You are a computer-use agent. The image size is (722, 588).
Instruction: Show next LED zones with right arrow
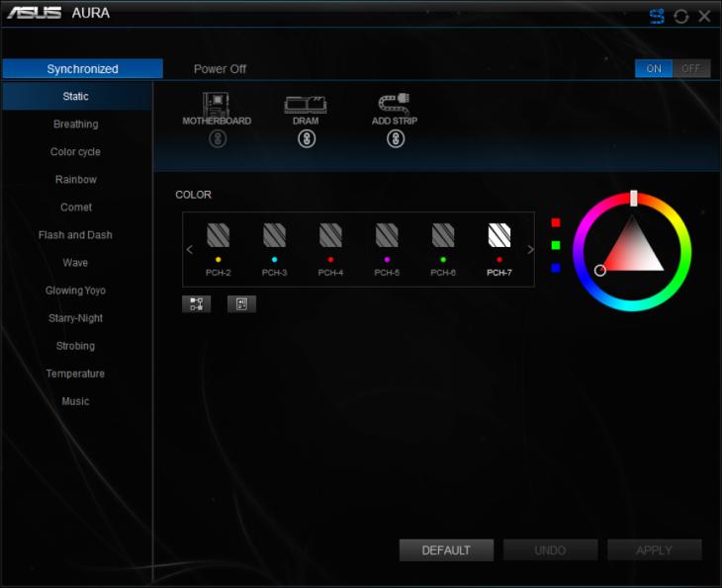(x=530, y=249)
